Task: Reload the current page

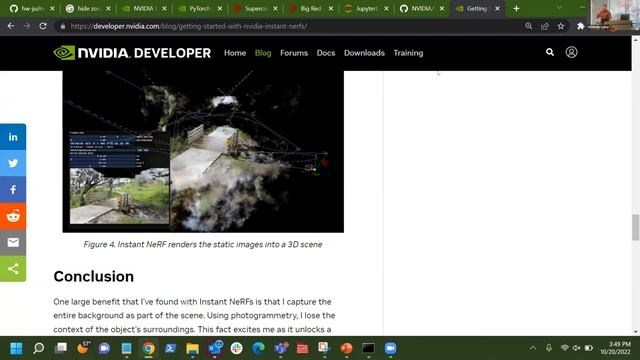Action: tap(43, 26)
